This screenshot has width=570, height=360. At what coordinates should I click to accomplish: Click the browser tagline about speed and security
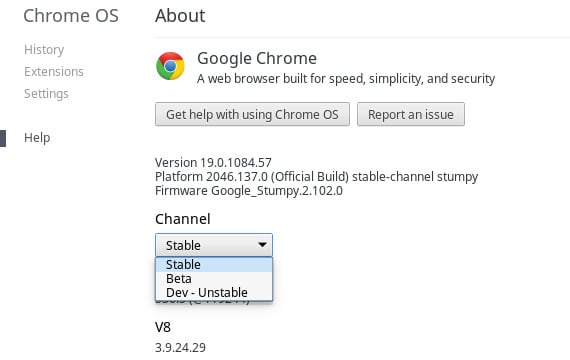coord(346,79)
